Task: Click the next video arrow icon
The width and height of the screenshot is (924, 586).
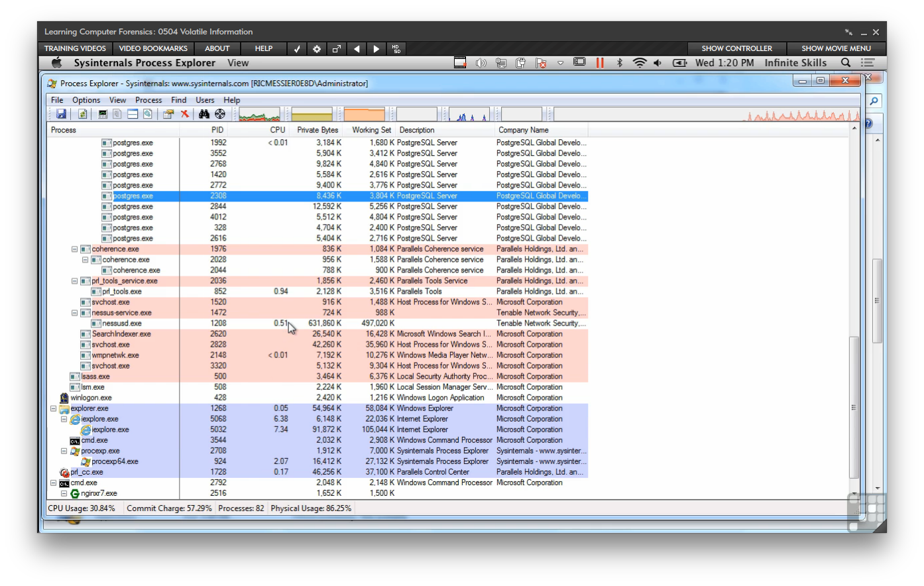Action: tap(376, 48)
